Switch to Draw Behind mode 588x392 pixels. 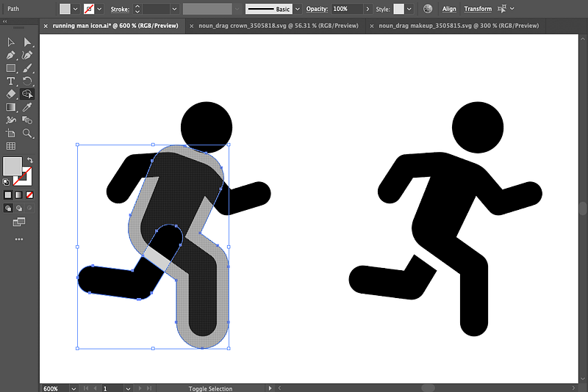[x=19, y=208]
